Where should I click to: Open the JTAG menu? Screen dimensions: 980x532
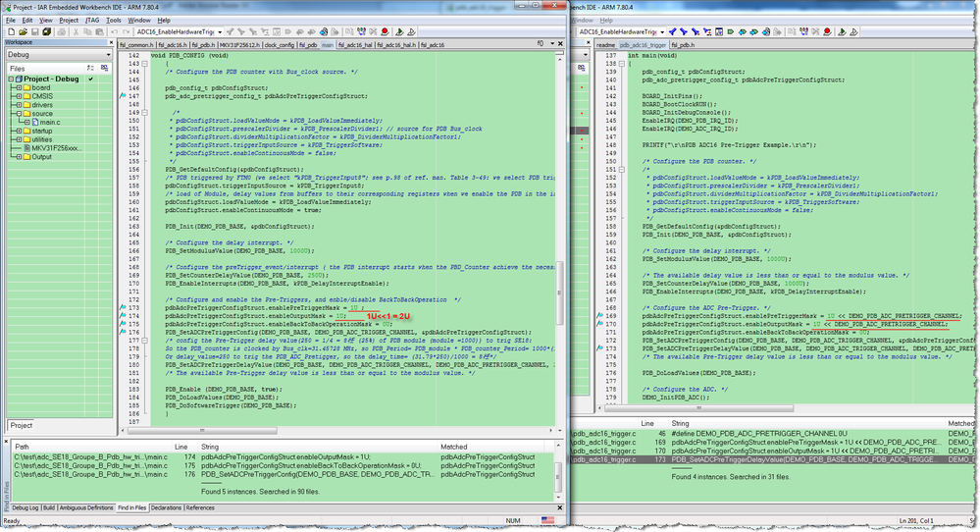click(92, 20)
